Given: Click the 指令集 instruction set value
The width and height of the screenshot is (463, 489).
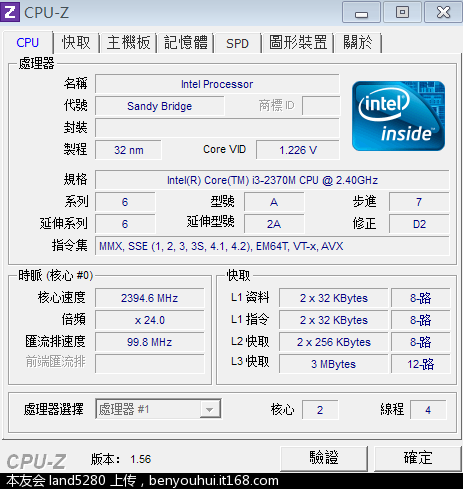Looking at the screenshot, I should [272, 246].
